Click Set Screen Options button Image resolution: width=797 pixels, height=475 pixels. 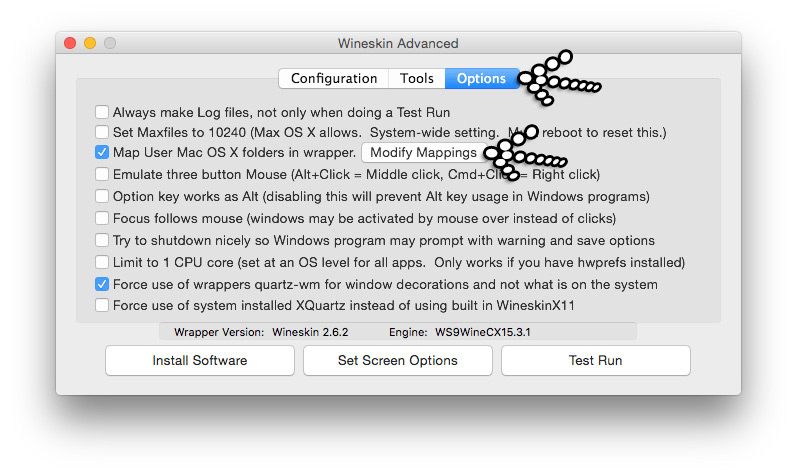[397, 360]
